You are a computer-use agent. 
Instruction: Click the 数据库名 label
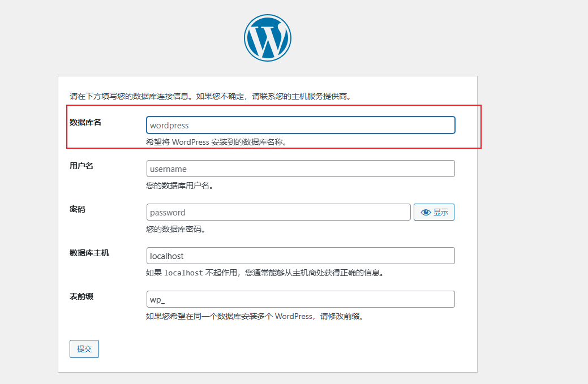click(85, 123)
